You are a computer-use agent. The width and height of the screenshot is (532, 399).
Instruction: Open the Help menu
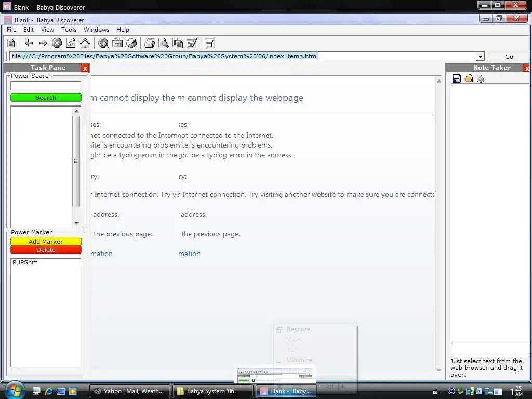(123, 30)
